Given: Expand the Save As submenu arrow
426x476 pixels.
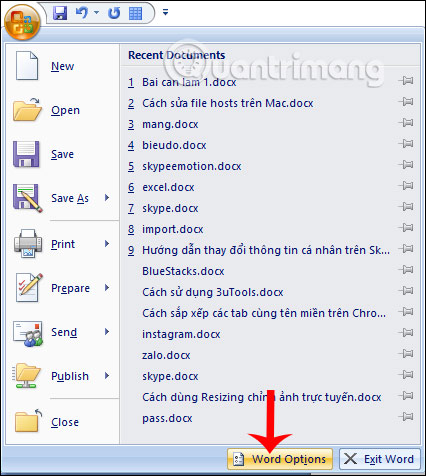Looking at the screenshot, I should [107, 198].
